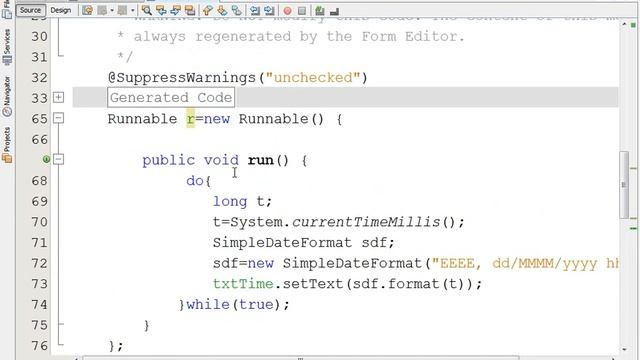Switch to the Design view tab
The width and height of the screenshot is (640, 360).
click(x=60, y=10)
